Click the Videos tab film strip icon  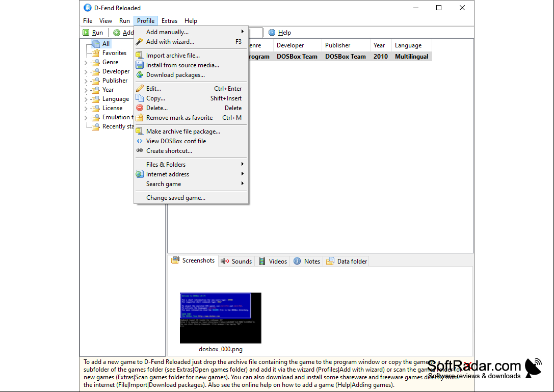262,261
